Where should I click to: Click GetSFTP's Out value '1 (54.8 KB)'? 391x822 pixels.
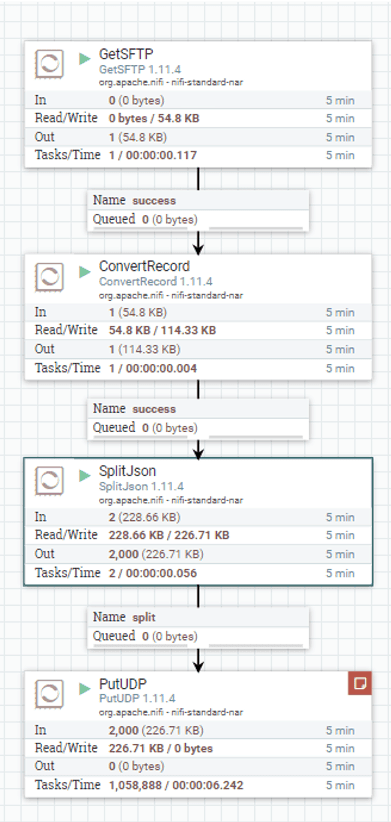pos(138,137)
